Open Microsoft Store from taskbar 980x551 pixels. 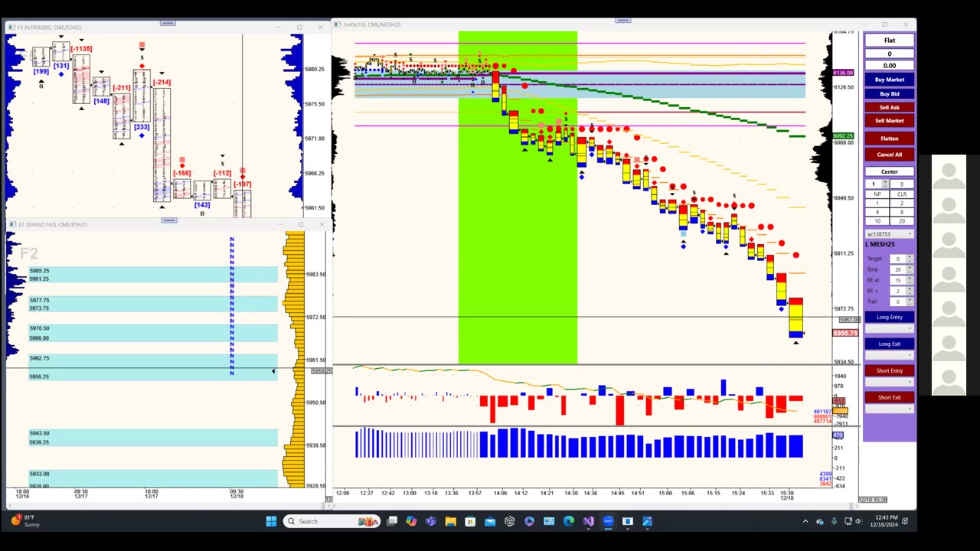pos(470,521)
